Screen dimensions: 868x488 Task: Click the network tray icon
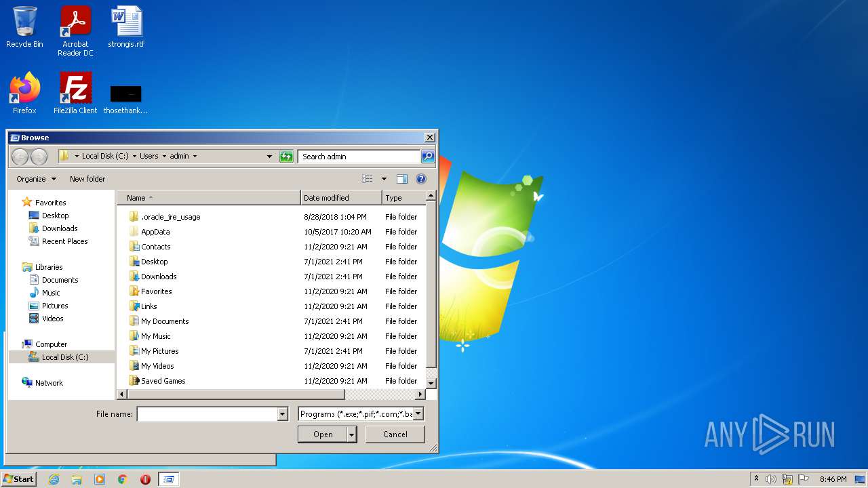tap(787, 479)
